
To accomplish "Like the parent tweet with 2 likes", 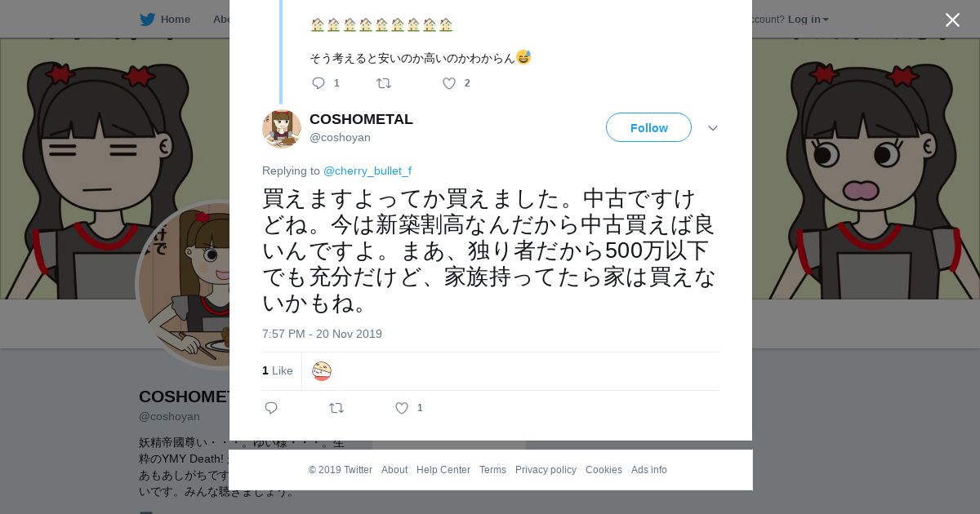I will (x=449, y=83).
